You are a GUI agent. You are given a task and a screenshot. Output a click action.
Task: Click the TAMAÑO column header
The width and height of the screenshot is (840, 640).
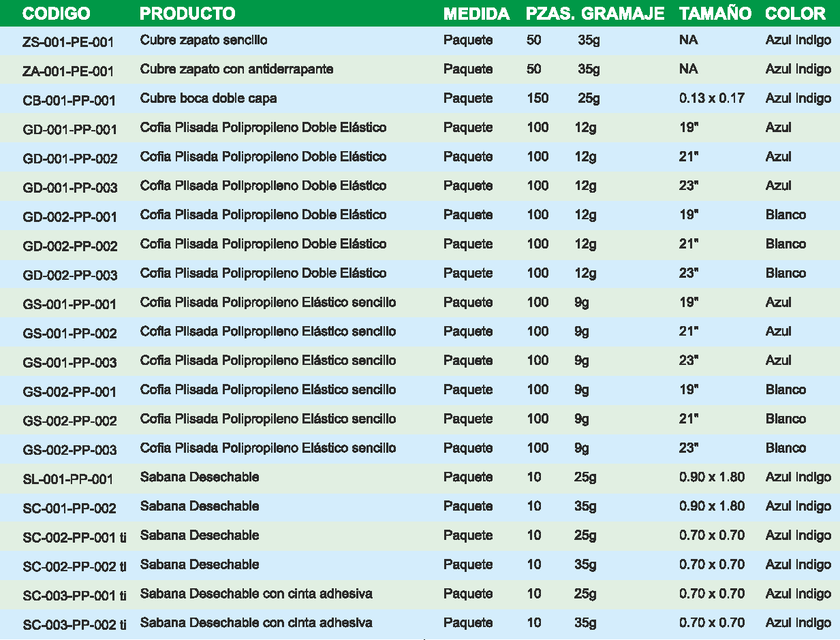[715, 14]
